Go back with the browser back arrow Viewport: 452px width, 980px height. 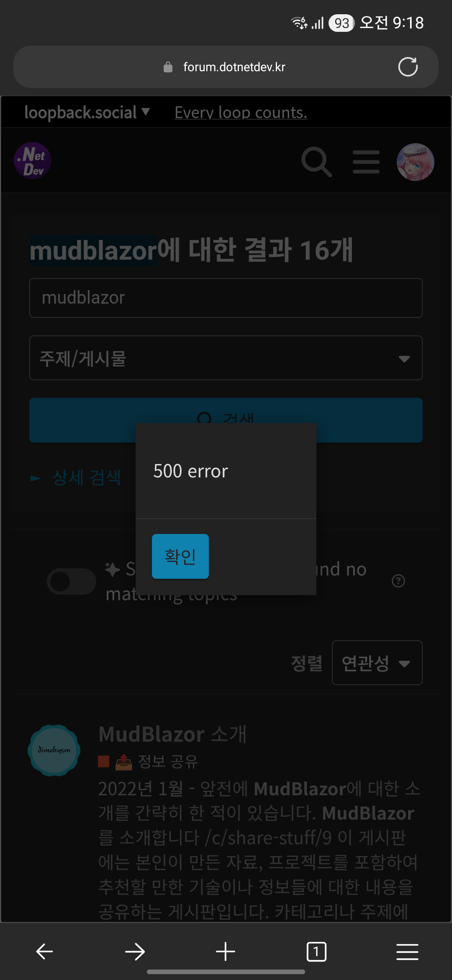(44, 952)
